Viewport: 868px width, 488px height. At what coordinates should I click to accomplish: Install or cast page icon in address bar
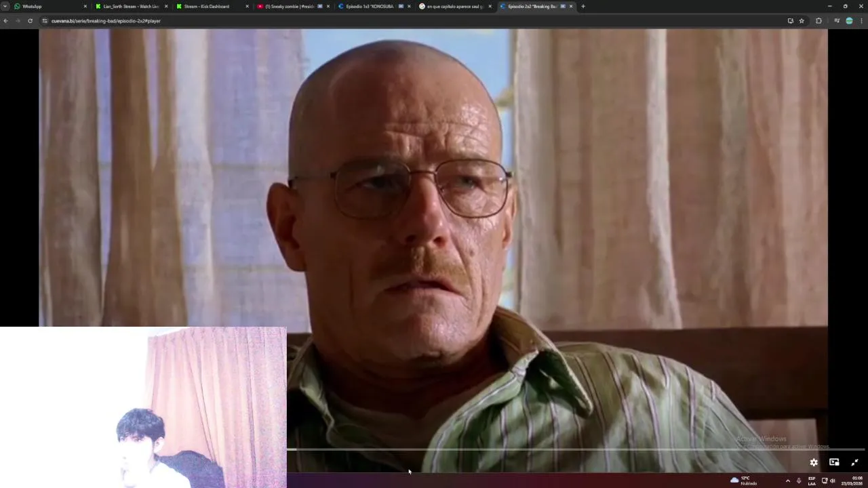[x=790, y=21]
